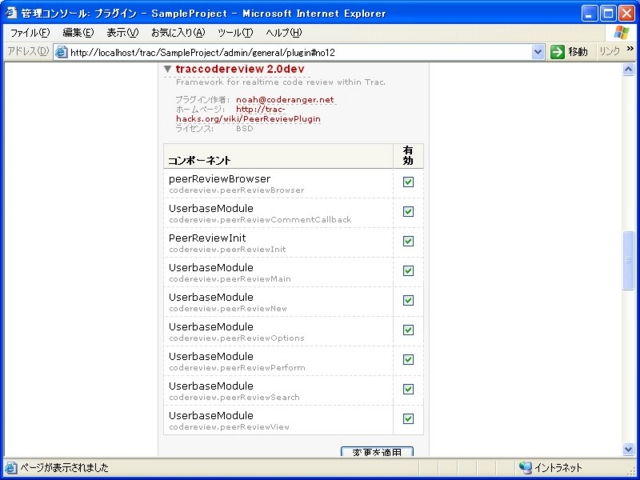Click the peerReviewBrowser component name
This screenshot has width=640, height=480.
coord(220,179)
